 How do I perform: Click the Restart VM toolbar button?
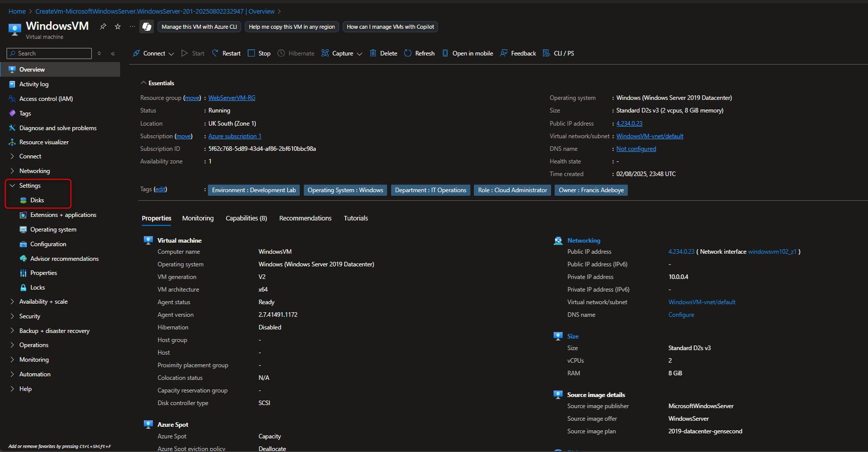coord(226,53)
